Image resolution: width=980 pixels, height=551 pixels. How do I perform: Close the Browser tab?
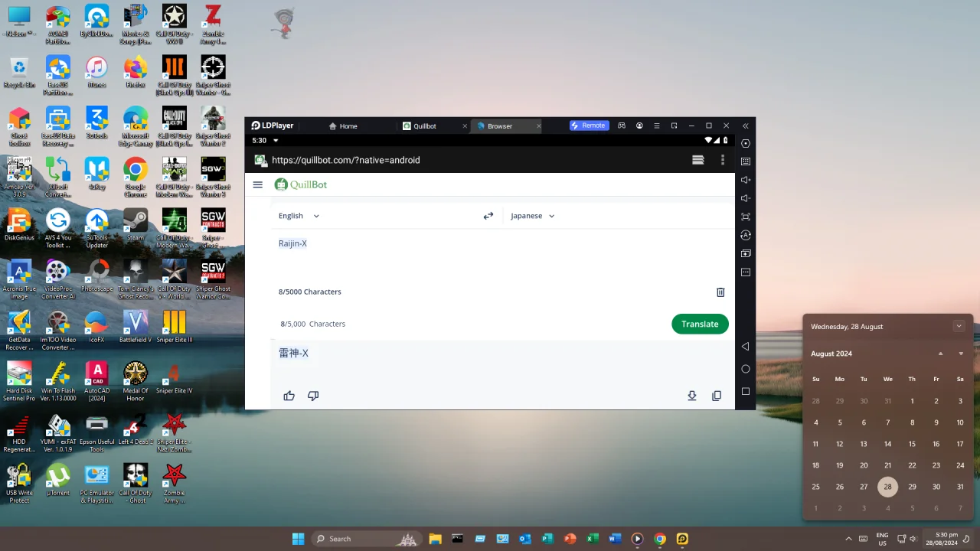coord(538,126)
